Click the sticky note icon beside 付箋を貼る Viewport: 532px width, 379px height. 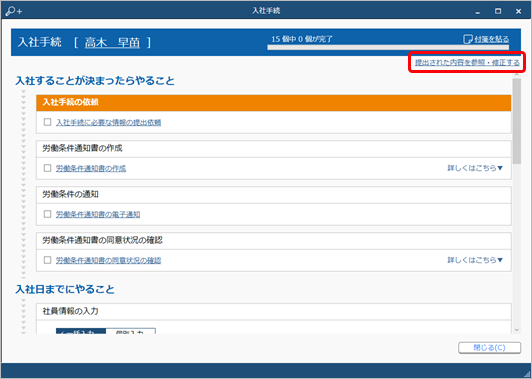pyautogui.click(x=468, y=39)
